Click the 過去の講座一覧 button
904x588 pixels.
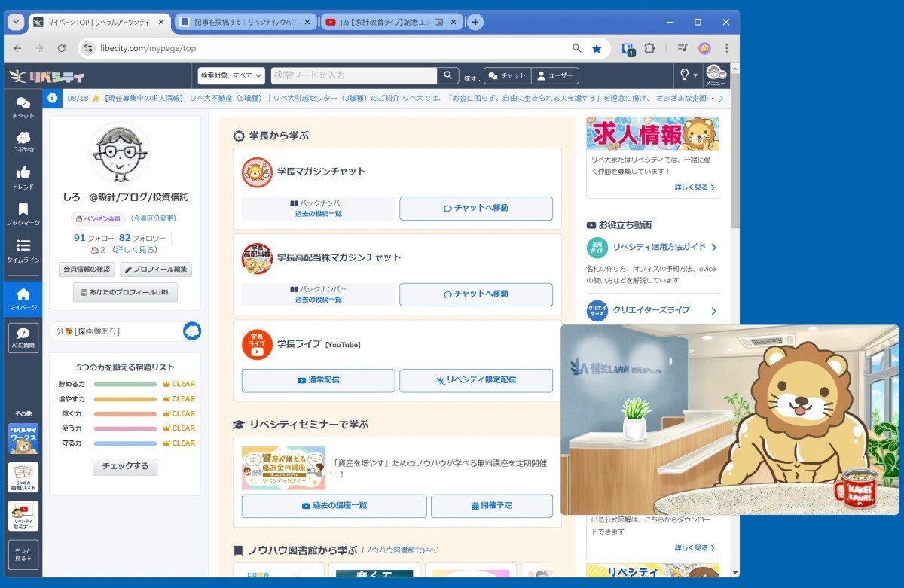pyautogui.click(x=334, y=506)
